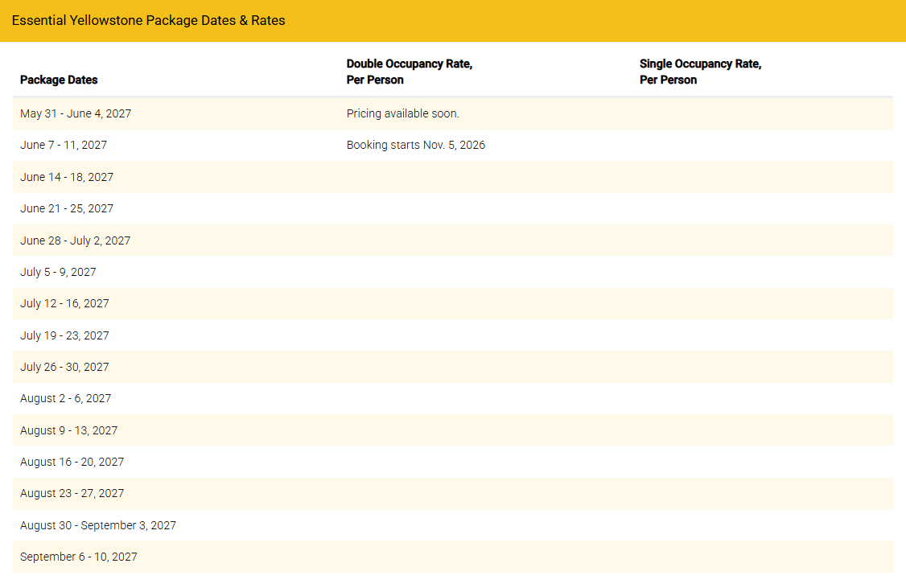Select the 'July 12 - 16, 2027' date
Image resolution: width=906 pixels, height=588 pixels.
coord(64,304)
